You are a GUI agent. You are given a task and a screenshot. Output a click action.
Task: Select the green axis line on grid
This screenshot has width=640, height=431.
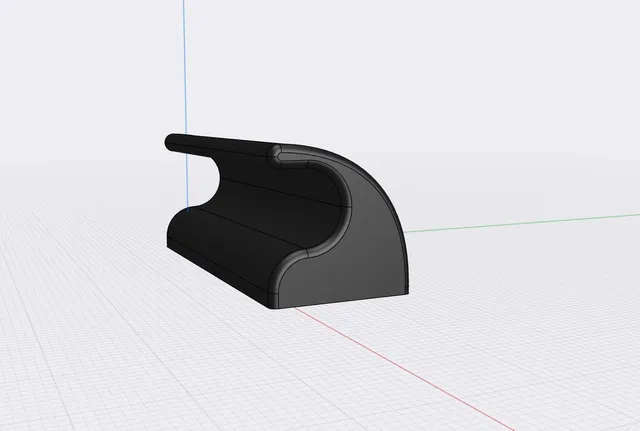pos(522,222)
